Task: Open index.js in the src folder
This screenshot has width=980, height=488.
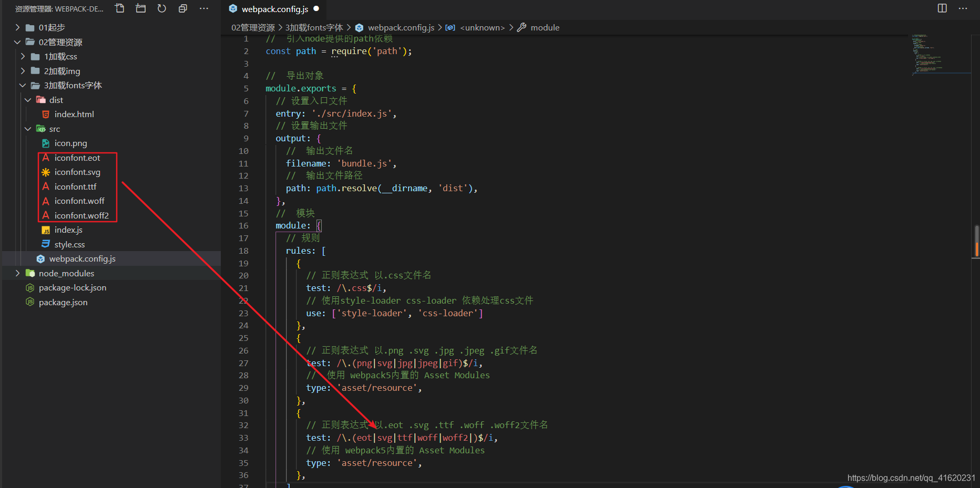Action: point(68,230)
